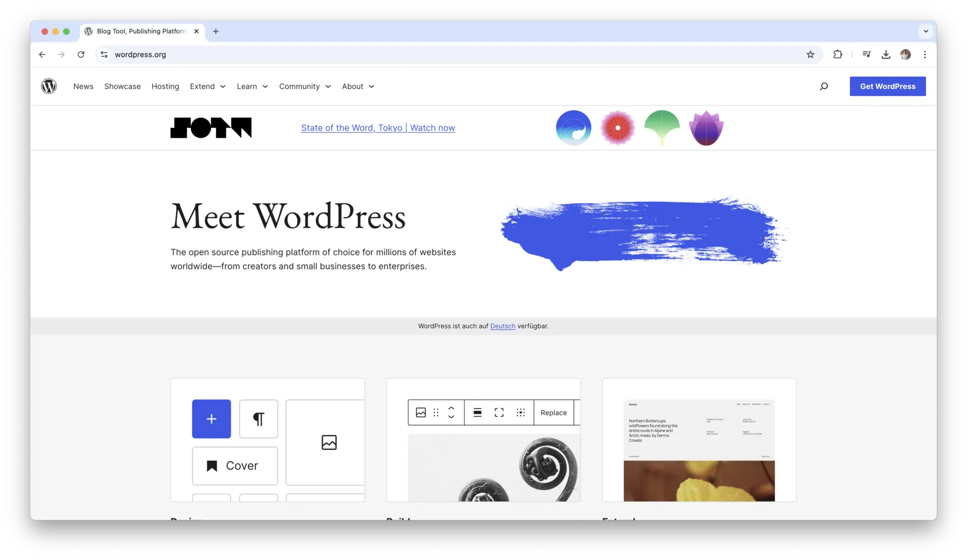
Task: Click the image placeholder block icon
Action: tap(329, 442)
